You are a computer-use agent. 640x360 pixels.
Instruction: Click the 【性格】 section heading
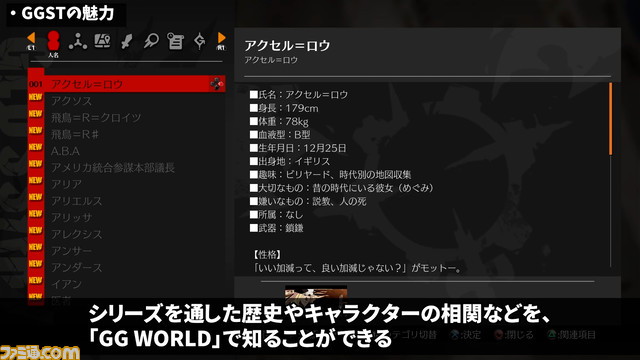[x=267, y=255]
